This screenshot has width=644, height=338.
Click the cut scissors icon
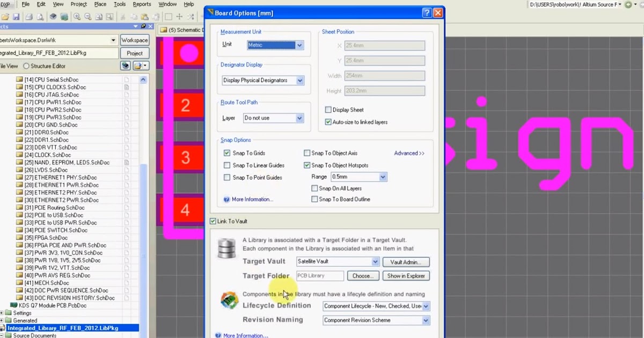(123, 17)
